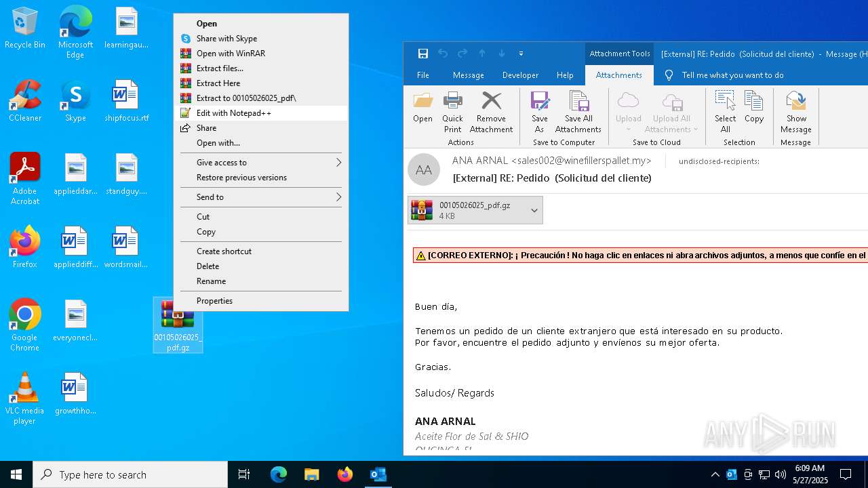This screenshot has height=488, width=868.
Task: Select Open with... in context menu
Action: tap(261, 143)
